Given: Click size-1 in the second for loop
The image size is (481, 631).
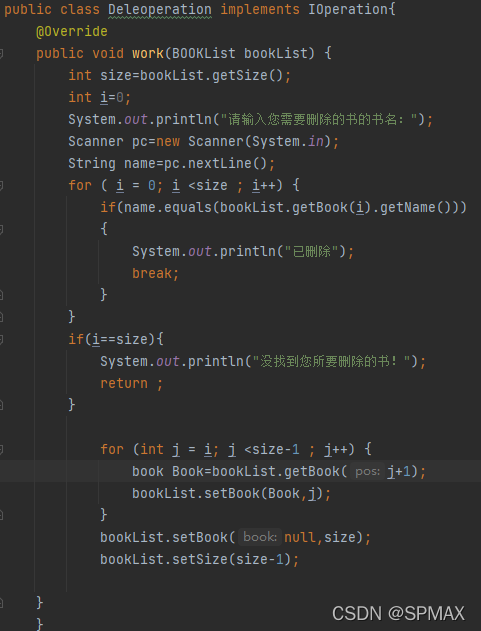Looking at the screenshot, I should click(276, 450).
